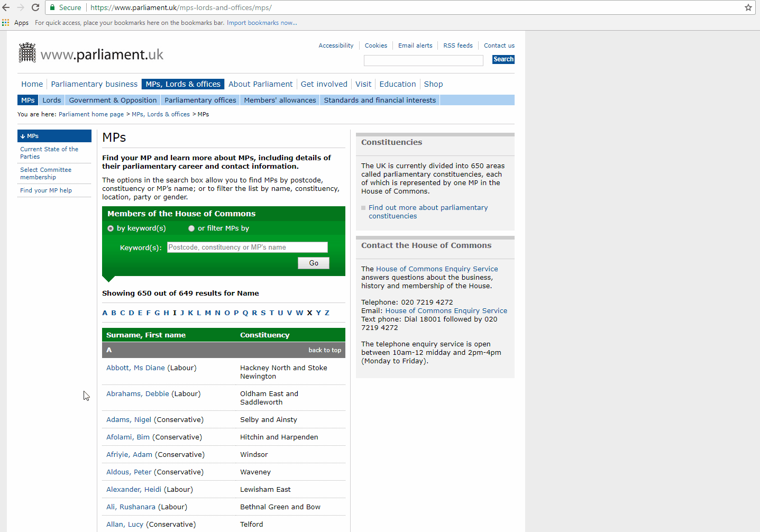Screen dimensions: 760x532
Task: Open Select Committee membership link
Action: [45, 173]
